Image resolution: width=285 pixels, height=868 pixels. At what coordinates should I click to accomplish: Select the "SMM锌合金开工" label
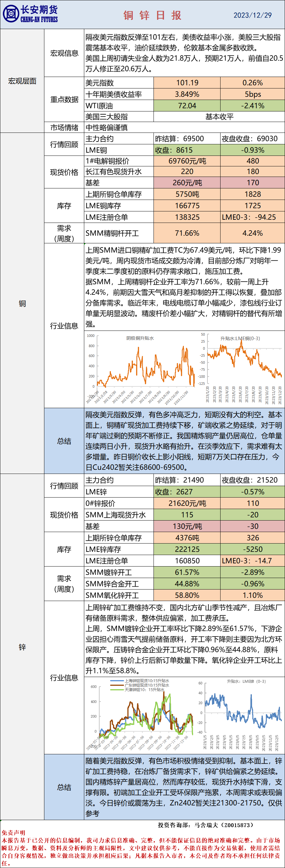pos(119,583)
